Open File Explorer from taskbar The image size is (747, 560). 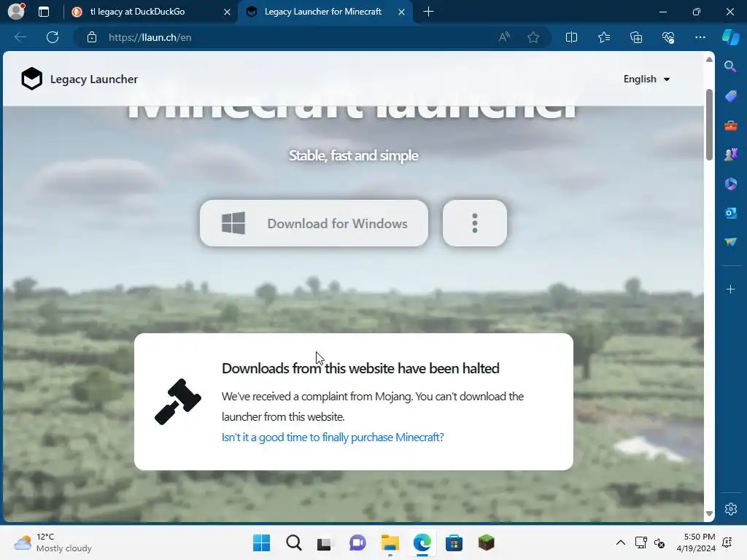click(x=390, y=542)
